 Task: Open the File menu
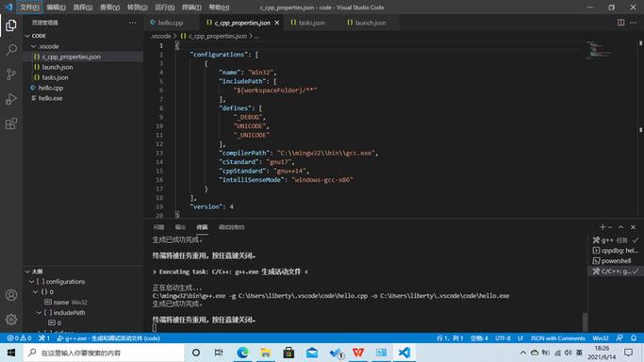pyautogui.click(x=29, y=8)
